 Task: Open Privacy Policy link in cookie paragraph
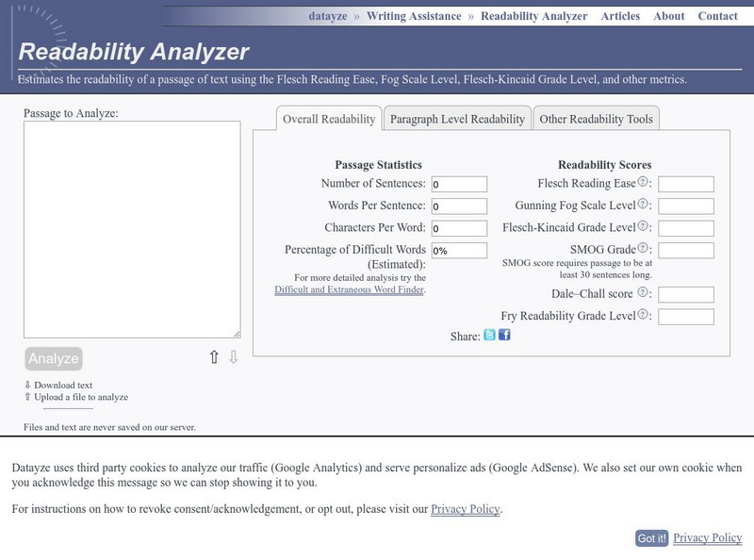(465, 508)
